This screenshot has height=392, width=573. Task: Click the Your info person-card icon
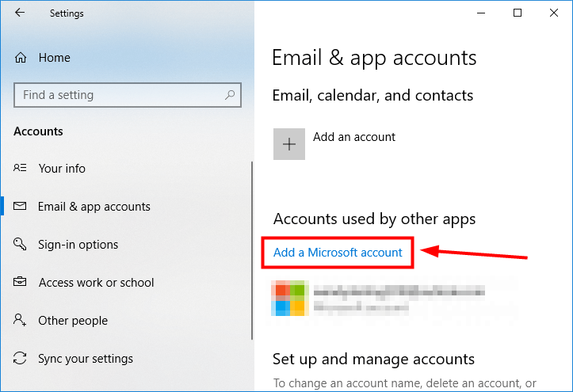[20, 168]
